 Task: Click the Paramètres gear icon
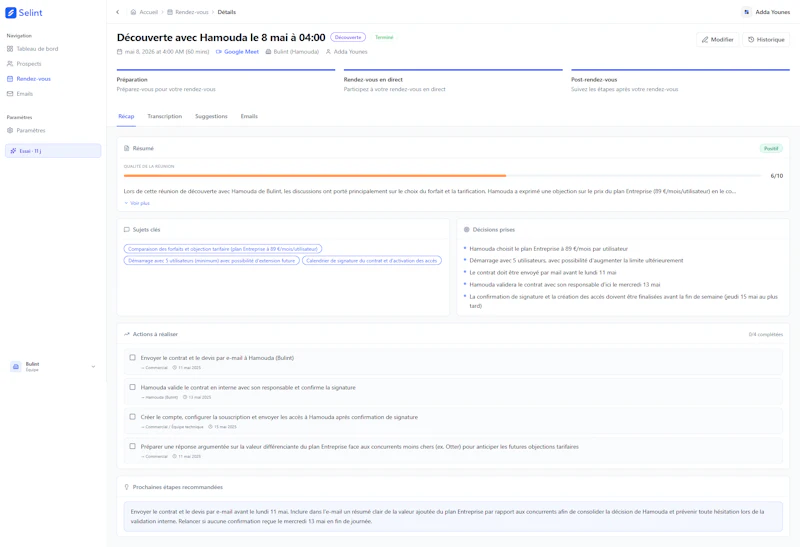click(10, 130)
